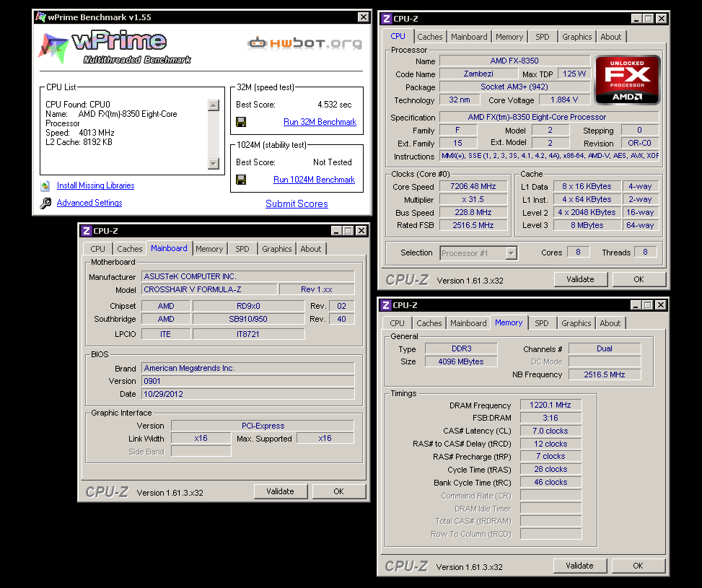This screenshot has height=588, width=702.
Task: Click the wPrime logo graphic
Action: (115, 47)
